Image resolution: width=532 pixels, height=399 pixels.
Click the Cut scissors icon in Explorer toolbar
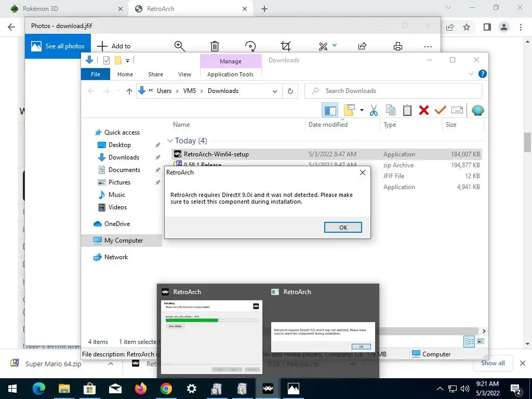[x=374, y=110]
